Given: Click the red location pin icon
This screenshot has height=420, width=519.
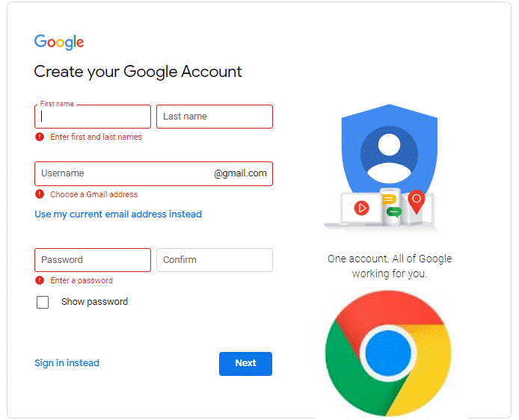Looking at the screenshot, I should click(x=417, y=200).
